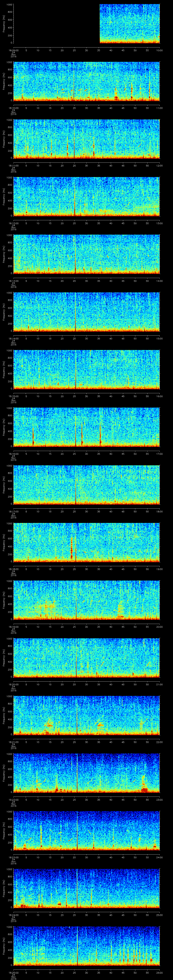The height and width of the screenshot is (980, 173).
Task: Click the 1000 Hz tick label on the 18:20:00 panel
Action: pyautogui.click(x=8, y=639)
